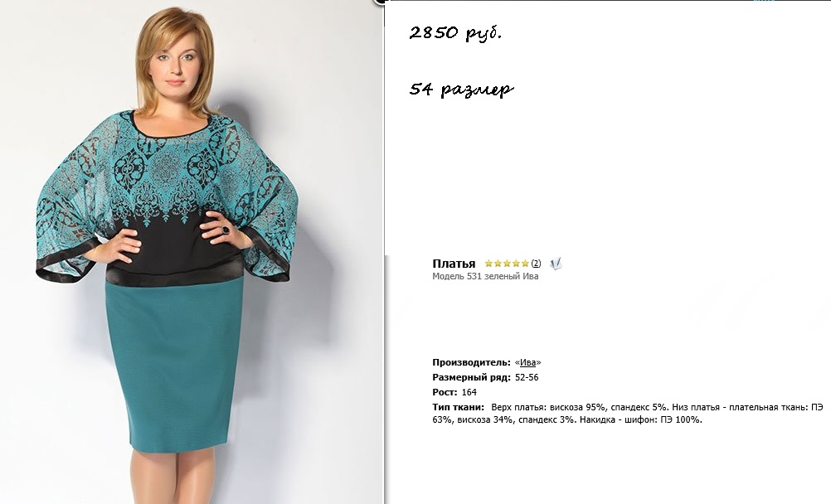Click the fabric composition description text
The height and width of the screenshot is (504, 831).
click(x=628, y=414)
